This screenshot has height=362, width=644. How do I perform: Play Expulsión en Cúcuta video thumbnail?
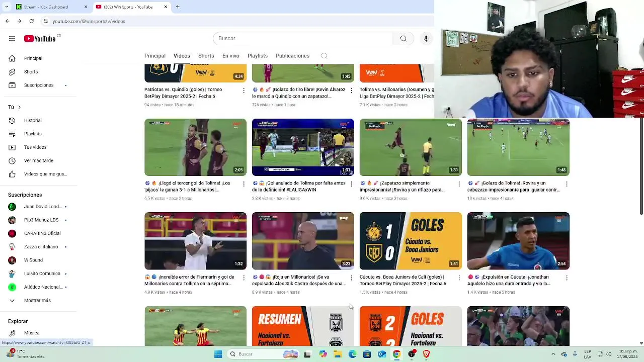click(518, 241)
